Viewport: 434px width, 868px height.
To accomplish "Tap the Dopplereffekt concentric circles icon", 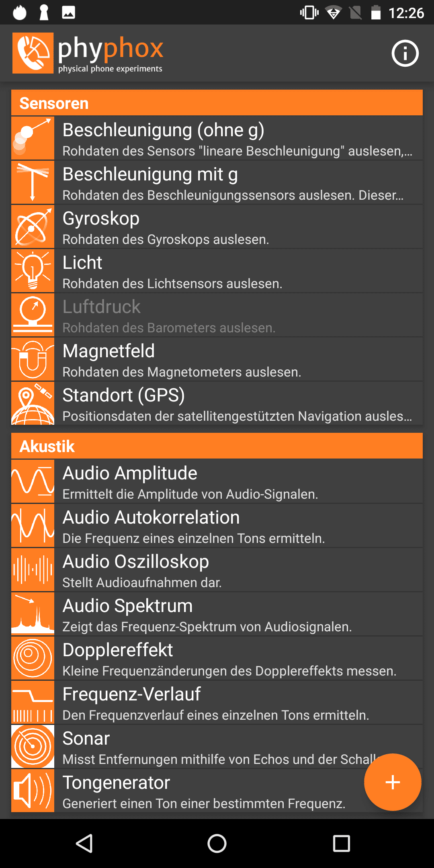I will [33, 658].
